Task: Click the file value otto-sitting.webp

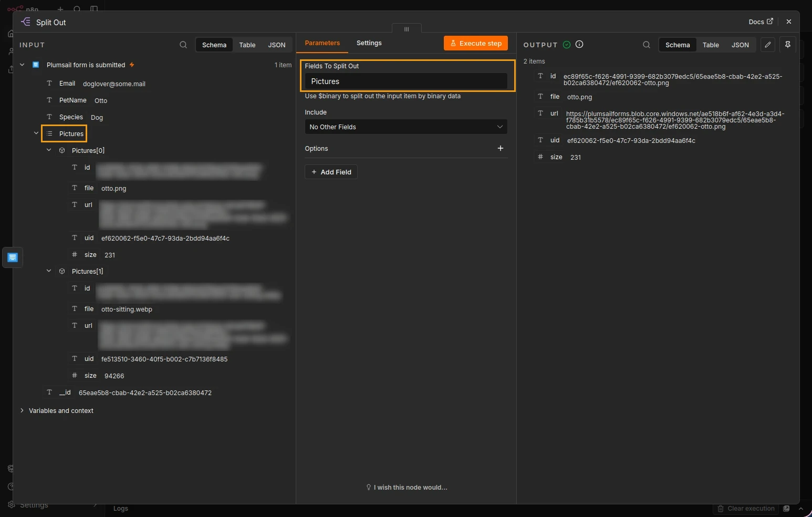Action: [x=127, y=309]
